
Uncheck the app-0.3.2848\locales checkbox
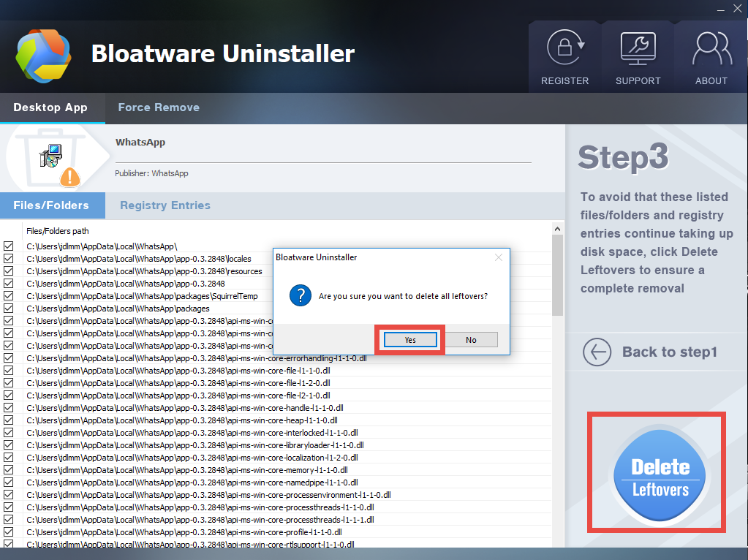click(x=9, y=259)
